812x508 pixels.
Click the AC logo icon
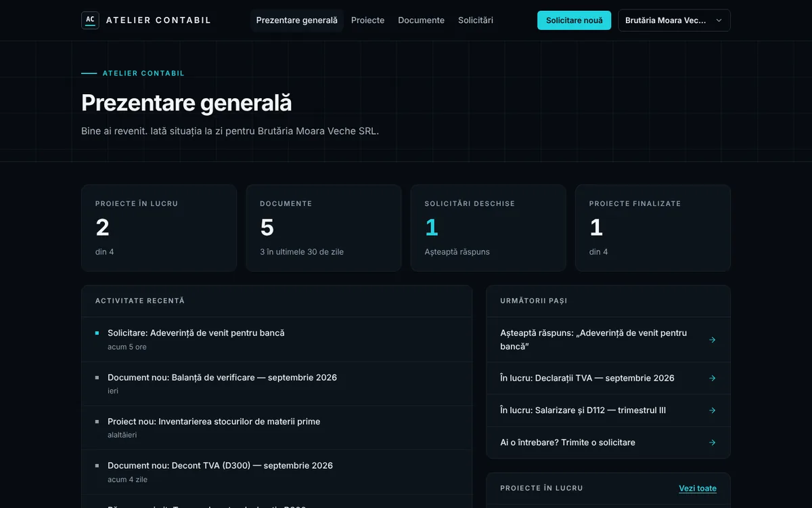coord(90,20)
